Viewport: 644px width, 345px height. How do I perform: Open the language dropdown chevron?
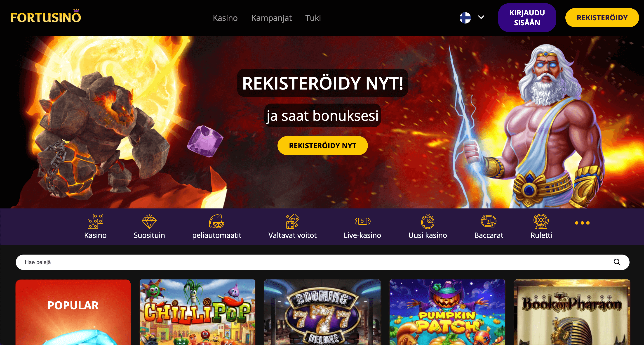(x=481, y=17)
